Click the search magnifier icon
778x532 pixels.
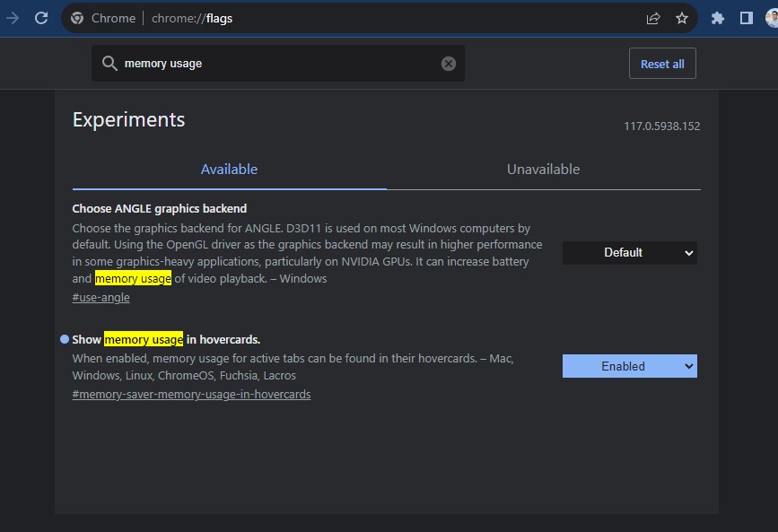(109, 64)
